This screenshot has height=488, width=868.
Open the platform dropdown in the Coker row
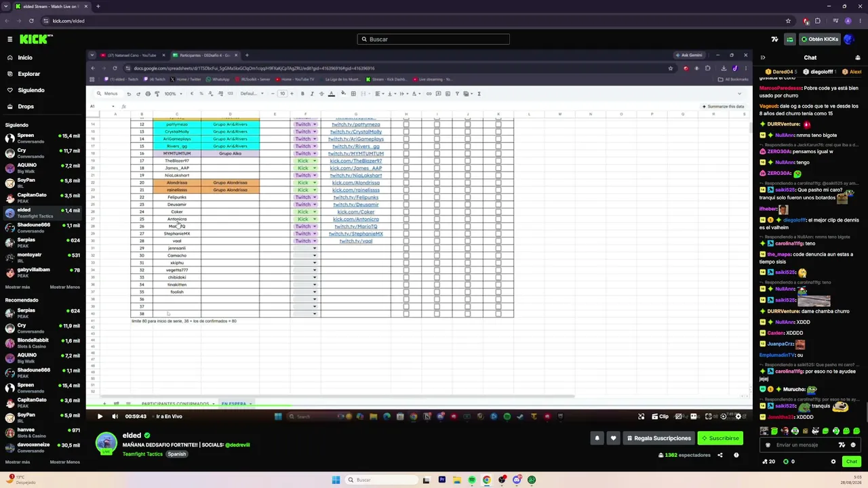305,212
